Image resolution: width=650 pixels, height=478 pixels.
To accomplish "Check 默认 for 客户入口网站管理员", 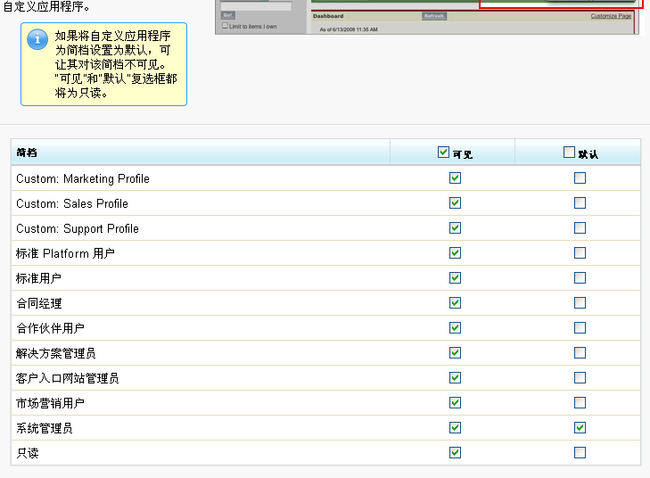I will coord(580,378).
